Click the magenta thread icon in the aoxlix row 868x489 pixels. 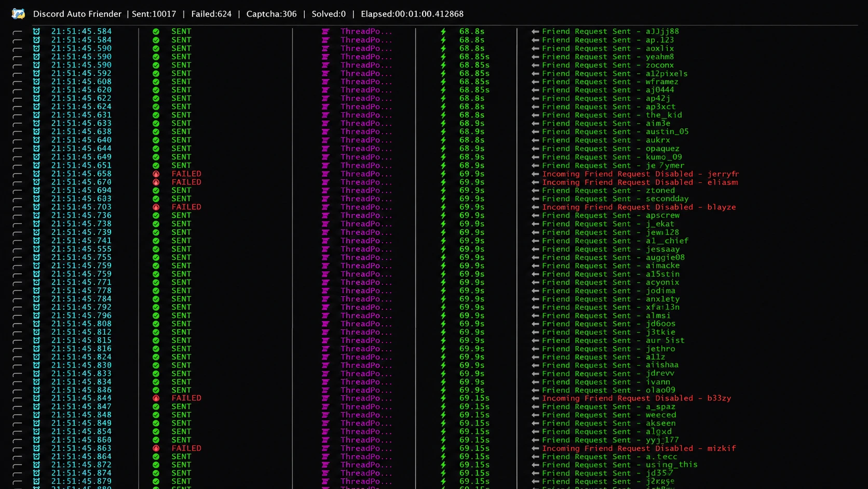[325, 48]
